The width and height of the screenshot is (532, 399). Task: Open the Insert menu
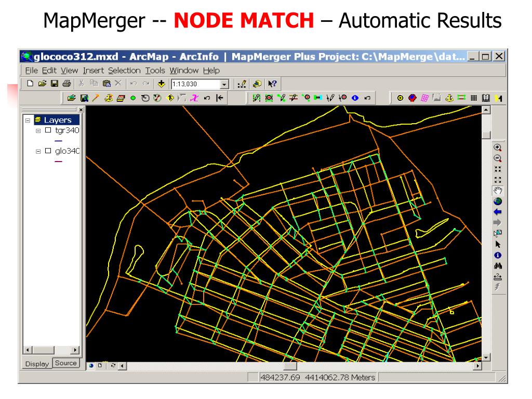coord(94,70)
